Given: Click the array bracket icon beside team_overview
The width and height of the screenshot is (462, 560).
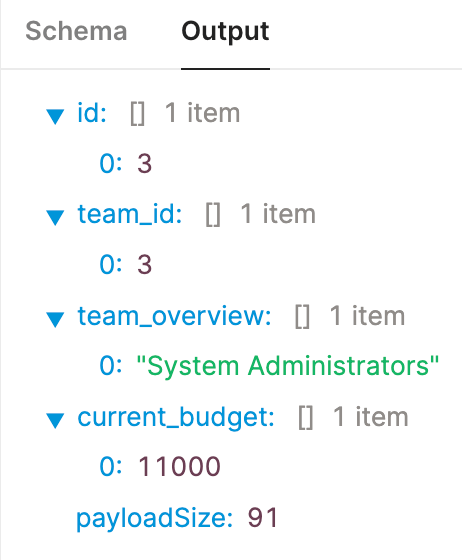Looking at the screenshot, I should pyautogui.click(x=302, y=316).
